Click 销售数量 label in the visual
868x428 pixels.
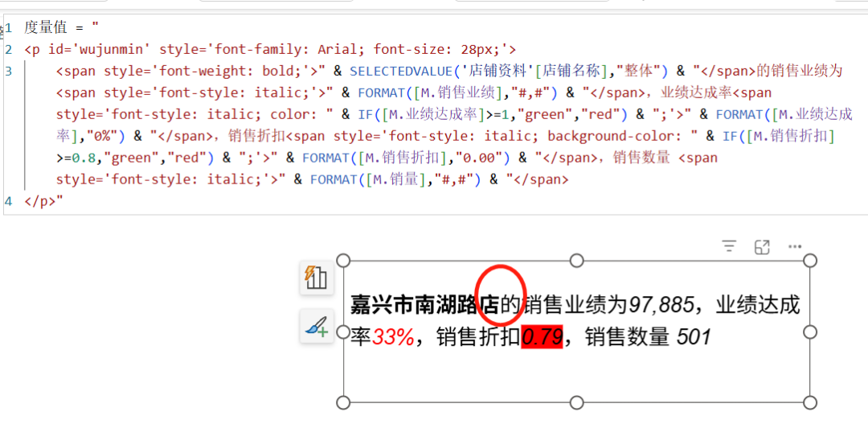coord(627,336)
